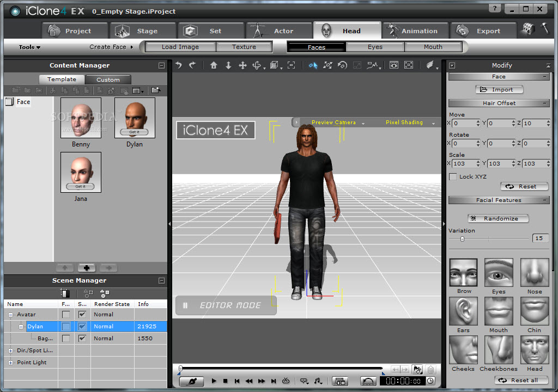Viewport: 558px width, 392px height.
Task: Open the Chin facial feature editor
Action: [535, 311]
